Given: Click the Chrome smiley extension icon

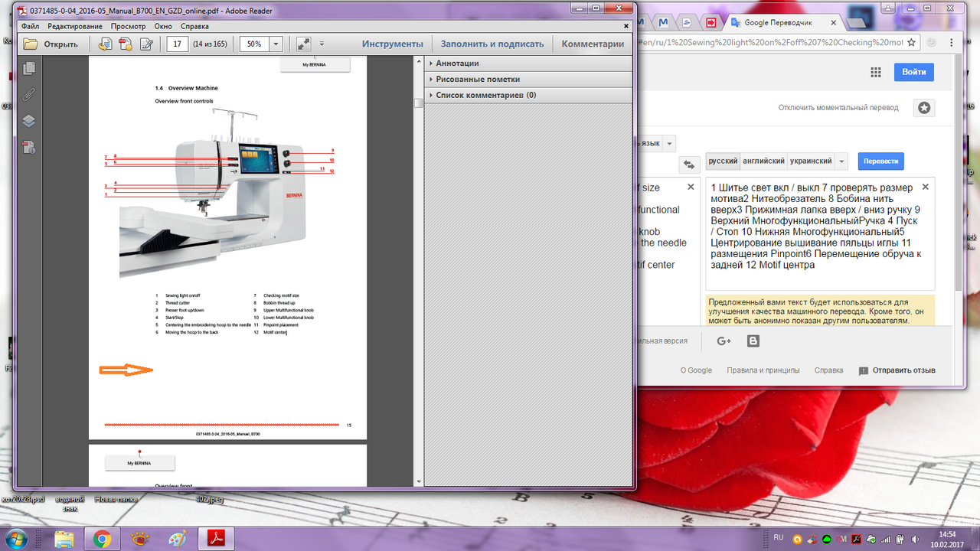Looking at the screenshot, I should [930, 42].
